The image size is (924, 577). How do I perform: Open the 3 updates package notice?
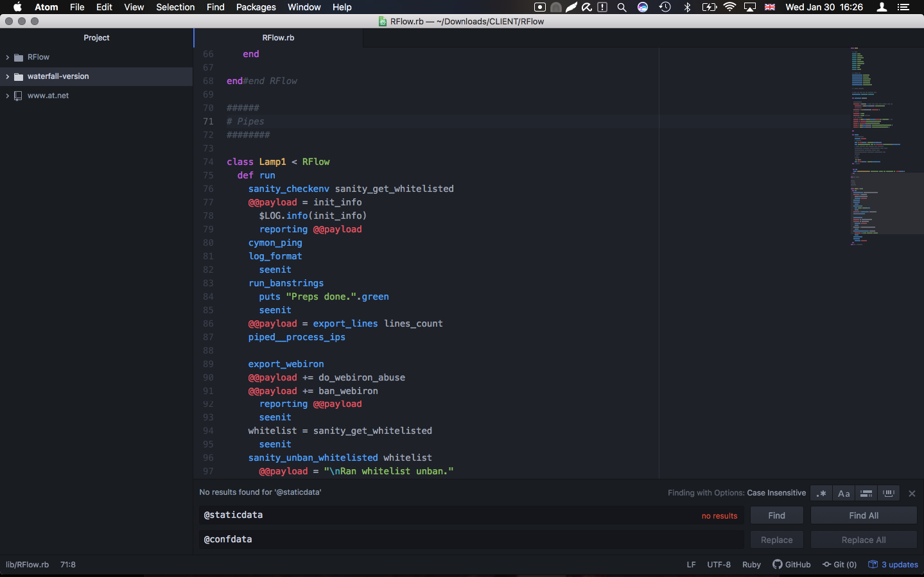tap(893, 565)
